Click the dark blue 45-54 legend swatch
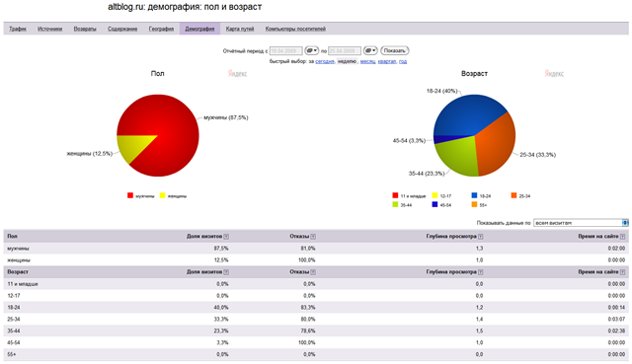The width and height of the screenshot is (632, 364). [x=434, y=204]
